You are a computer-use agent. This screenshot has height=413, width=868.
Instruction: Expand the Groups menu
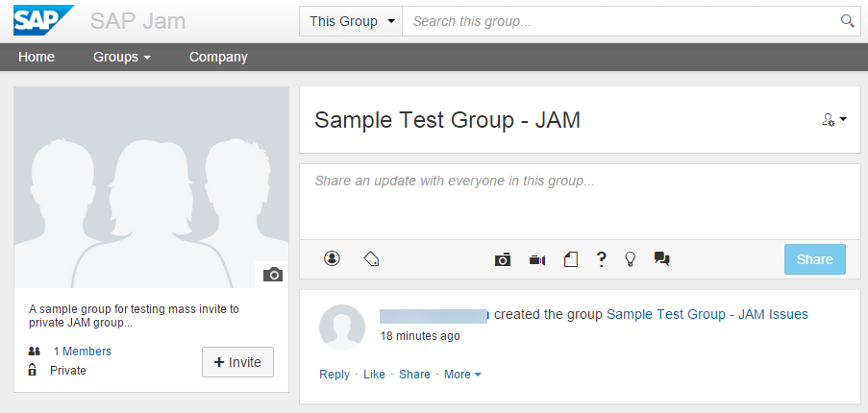[122, 57]
